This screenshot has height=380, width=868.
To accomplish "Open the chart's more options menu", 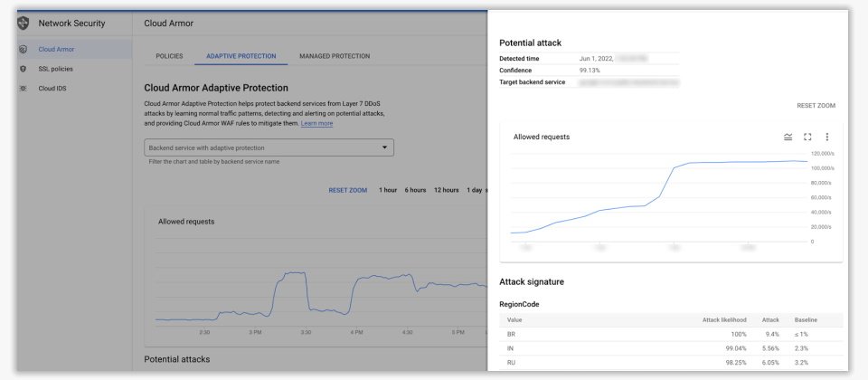I will [x=827, y=137].
